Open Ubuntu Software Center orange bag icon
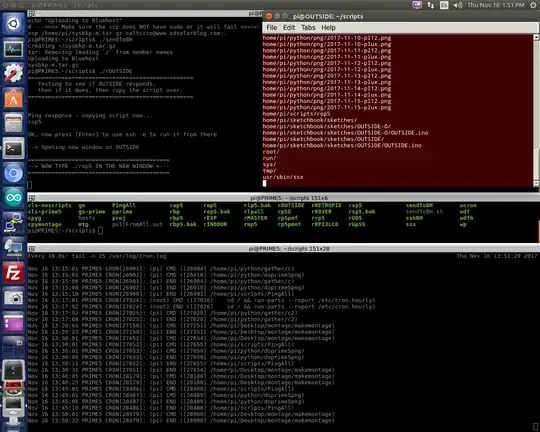This screenshot has height=432, width=540. (13, 98)
